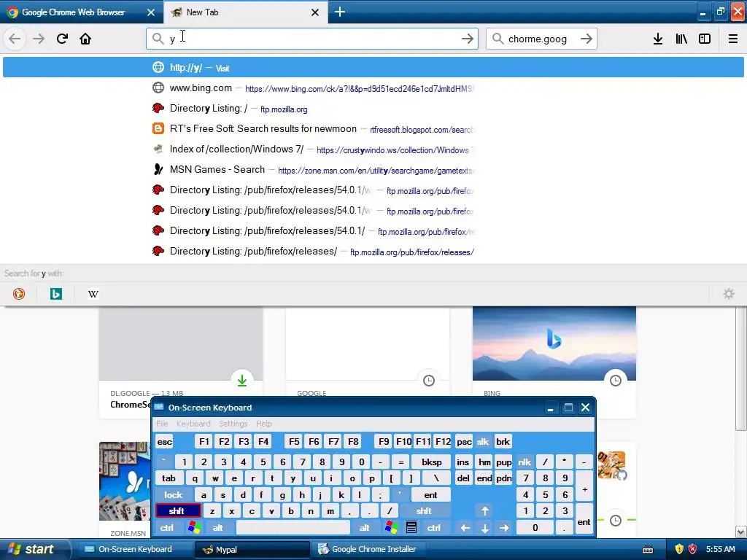The image size is (747, 560).
Task: Click the menu key on On-Screen Keyboard
Action: pyautogui.click(x=411, y=528)
